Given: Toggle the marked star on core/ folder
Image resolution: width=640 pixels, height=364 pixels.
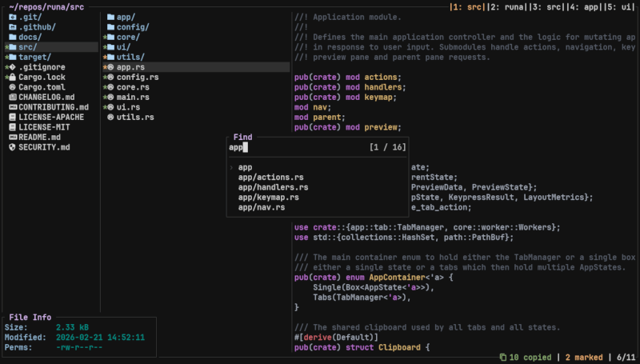Looking at the screenshot, I should [x=103, y=38].
